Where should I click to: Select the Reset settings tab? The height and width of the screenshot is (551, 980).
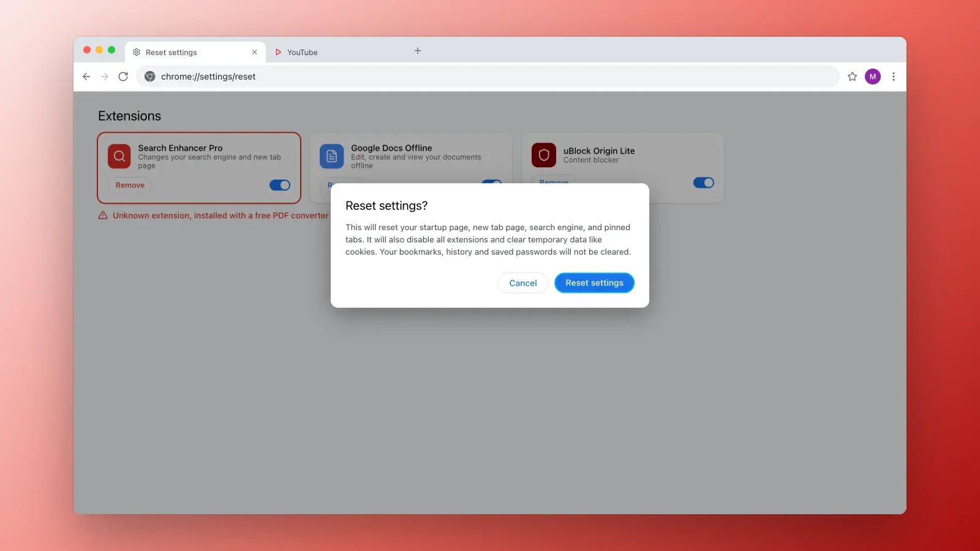[195, 52]
